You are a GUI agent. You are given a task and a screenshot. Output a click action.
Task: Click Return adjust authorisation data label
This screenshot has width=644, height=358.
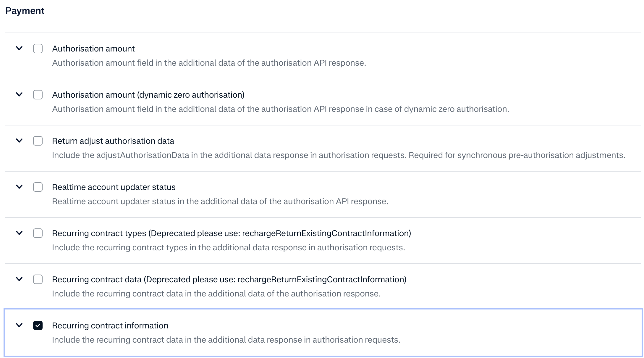coord(113,141)
